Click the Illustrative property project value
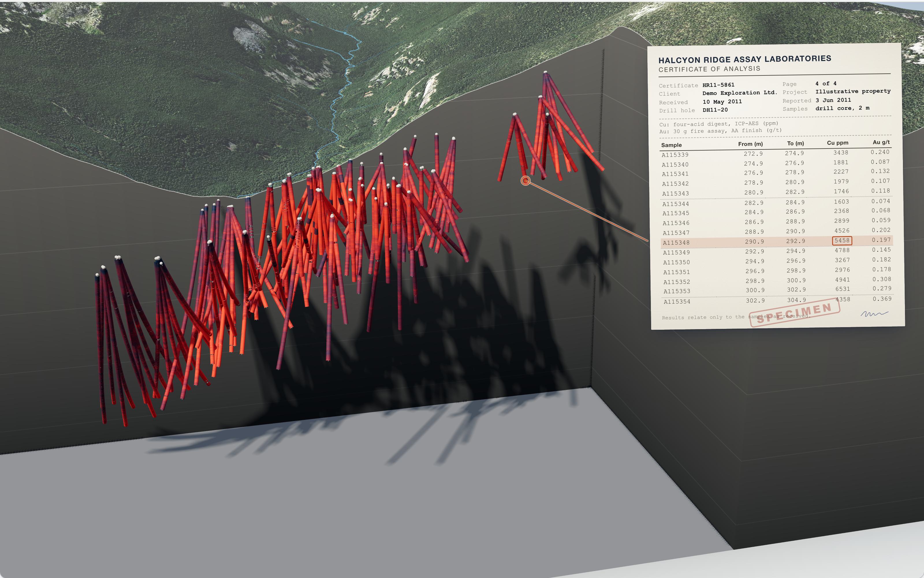The width and height of the screenshot is (924, 578). [x=853, y=91]
